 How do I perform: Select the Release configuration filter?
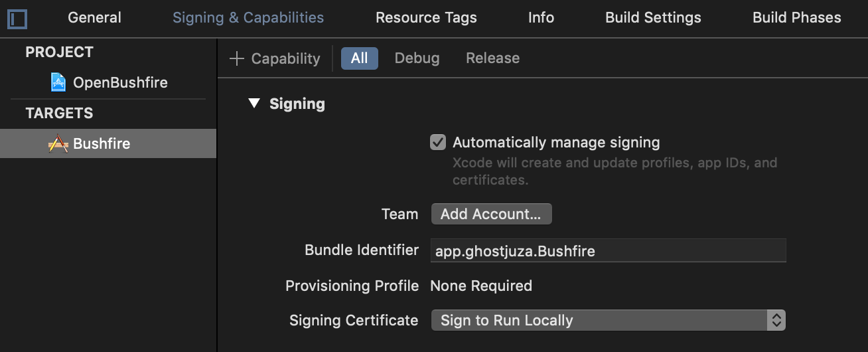coord(492,58)
